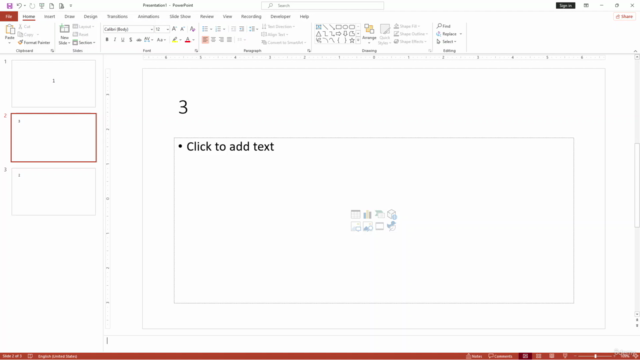
Task: Start Slide Show from status bar icon
Action: tap(565, 356)
